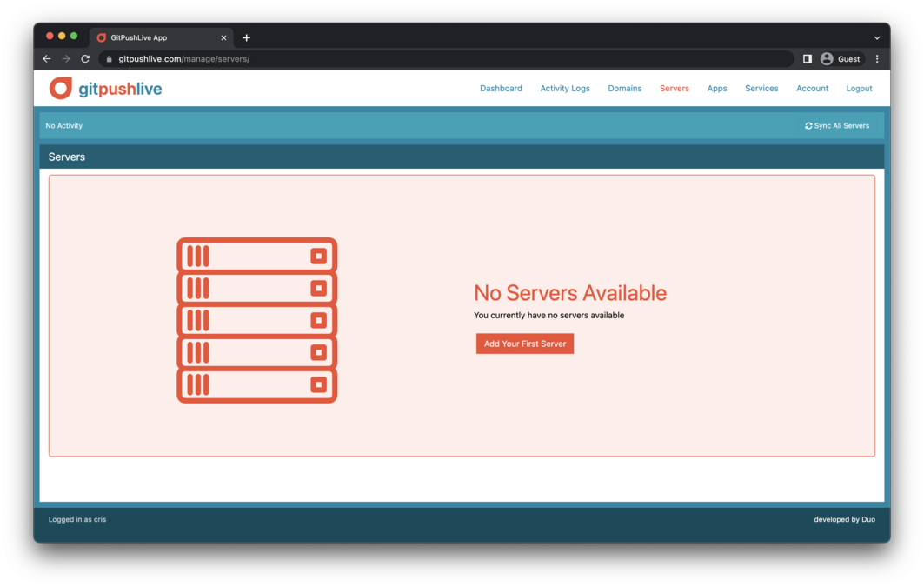
Task: Open the browser three-dot menu
Action: click(877, 58)
